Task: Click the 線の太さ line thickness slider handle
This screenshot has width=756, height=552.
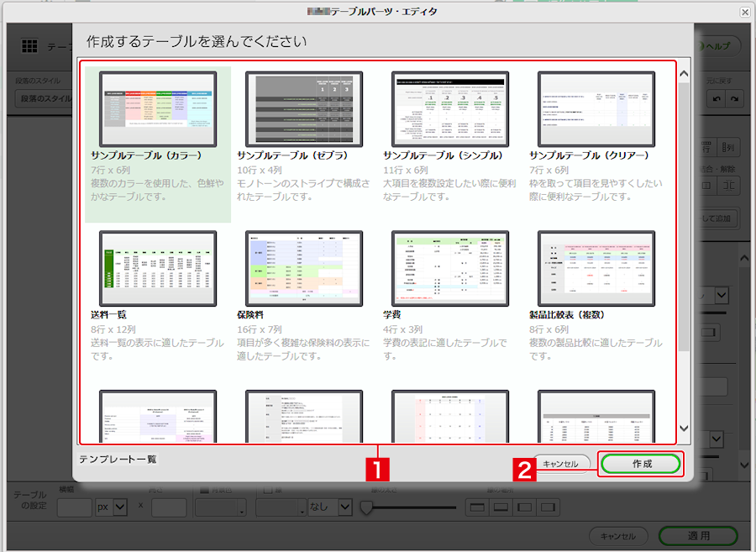Action: click(x=366, y=507)
